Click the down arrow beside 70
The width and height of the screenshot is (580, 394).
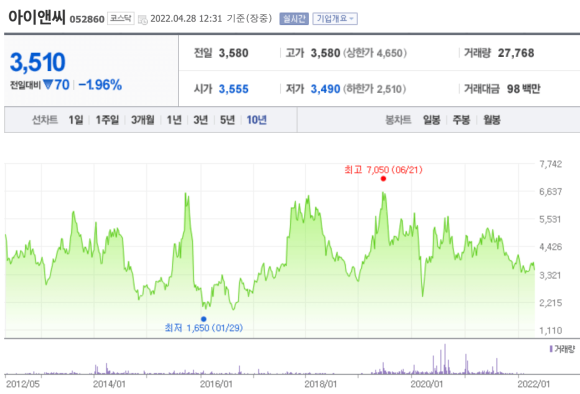click(x=48, y=85)
